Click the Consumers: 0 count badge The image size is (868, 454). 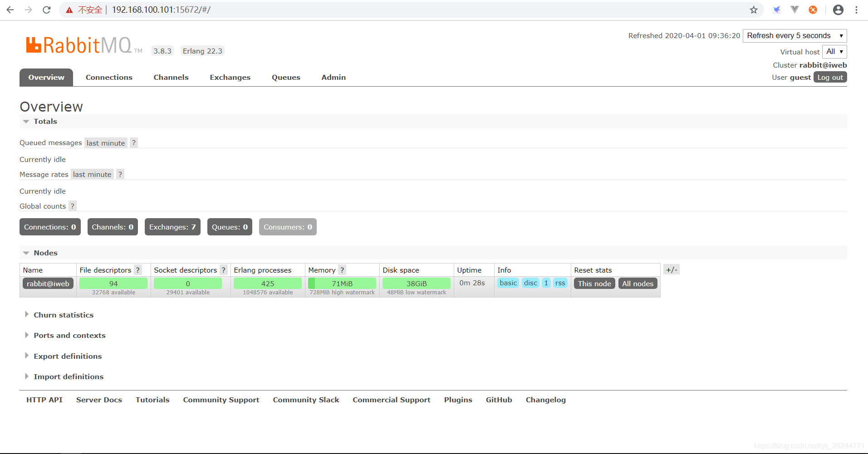pos(288,227)
